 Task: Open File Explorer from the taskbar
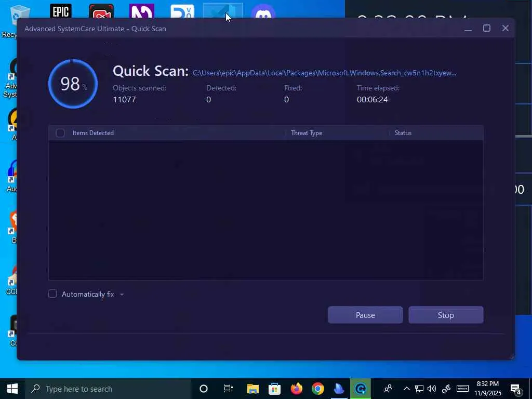tap(253, 389)
